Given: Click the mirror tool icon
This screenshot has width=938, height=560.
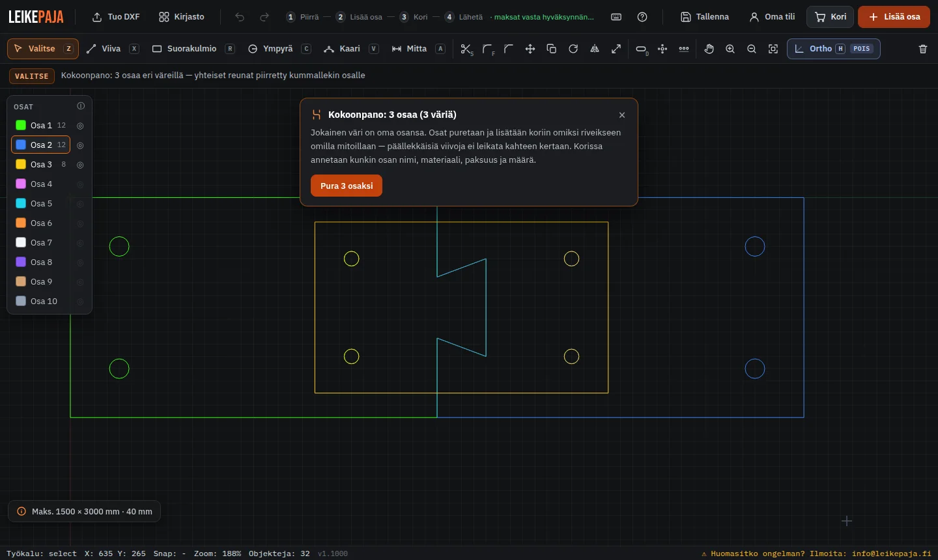Looking at the screenshot, I should (x=595, y=49).
